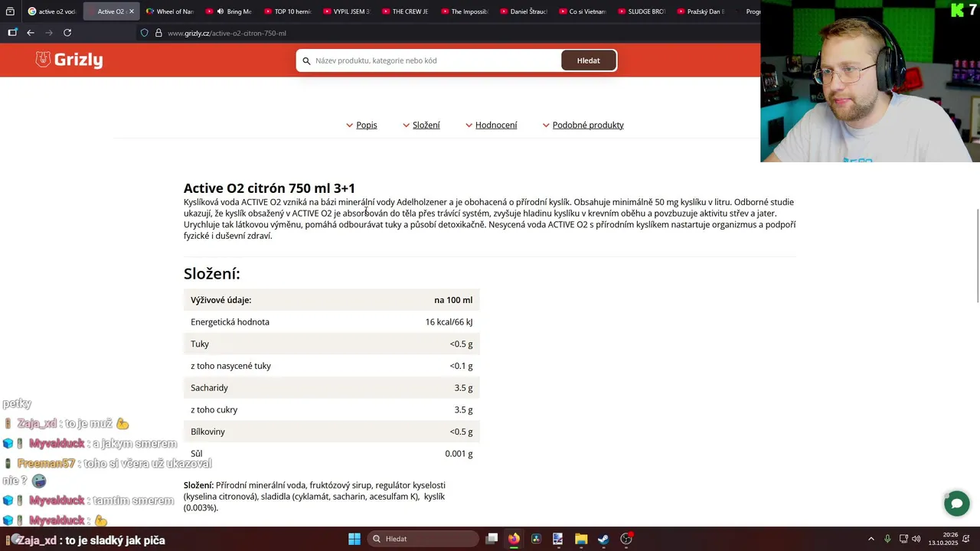Switch to the Co si Vietnam tab
Image resolution: width=980 pixels, height=551 pixels.
[582, 11]
